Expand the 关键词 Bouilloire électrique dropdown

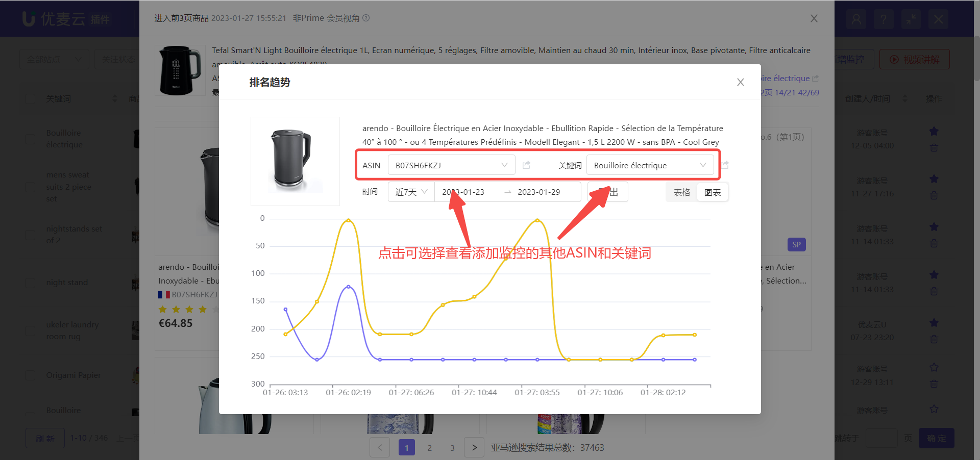650,165
